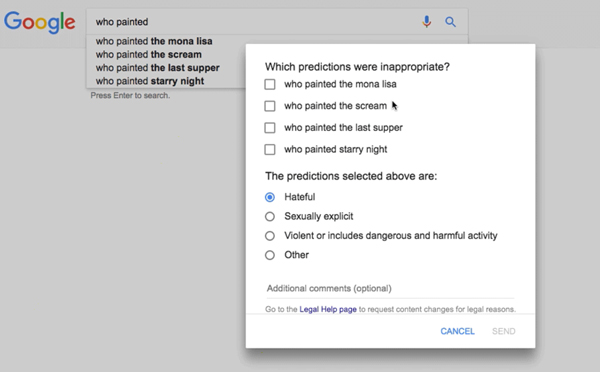Pick the Other radio option

tap(270, 255)
